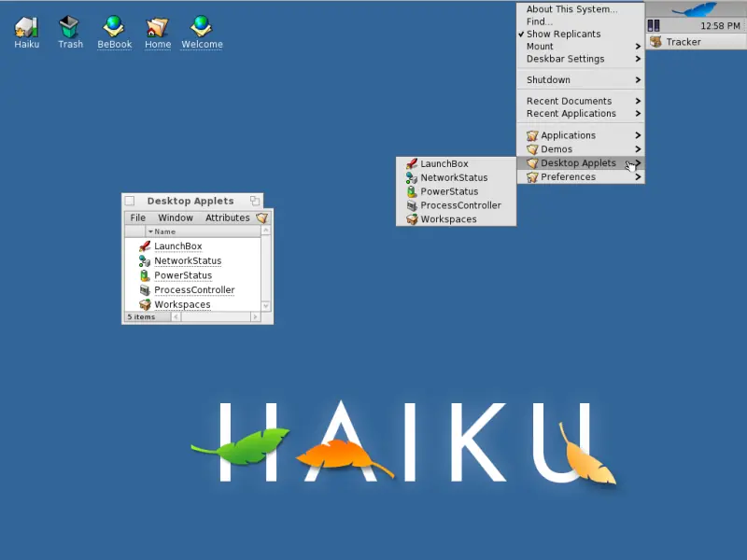Click the Deskbar blue leaf logo
The image size is (747, 560).
point(695,9)
